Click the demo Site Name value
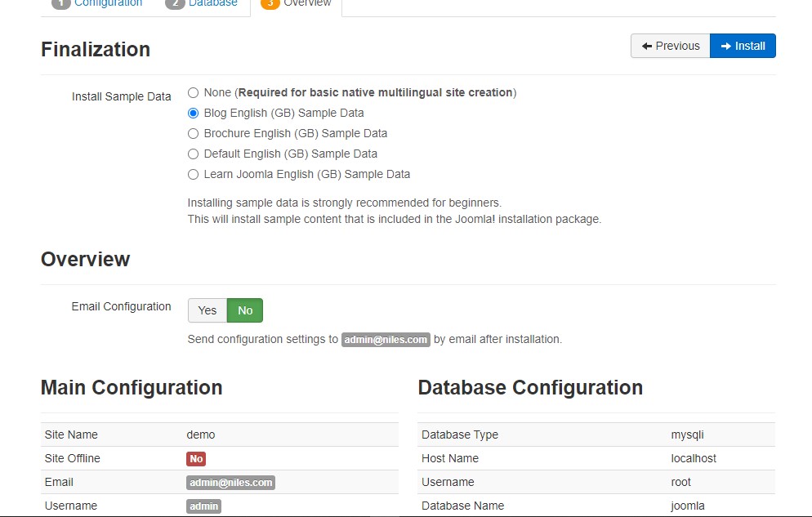 [201, 435]
